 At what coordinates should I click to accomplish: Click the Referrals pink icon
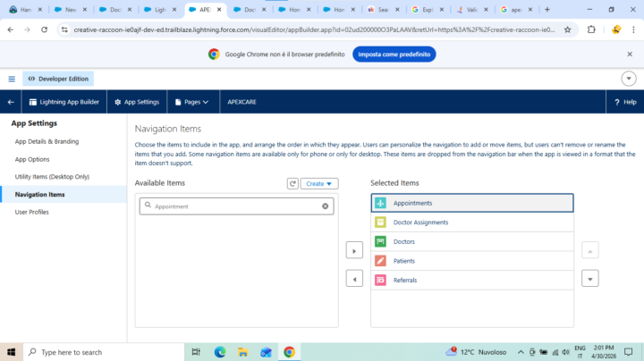[380, 281]
